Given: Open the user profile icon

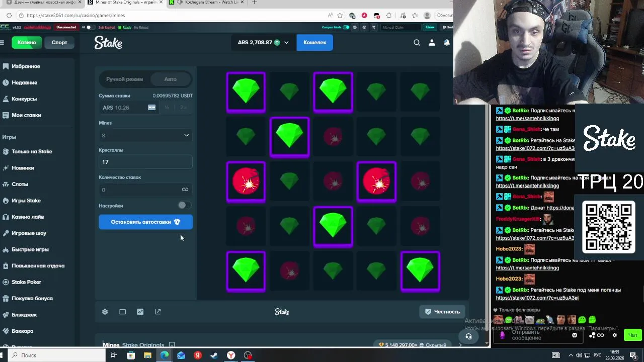Looking at the screenshot, I should [432, 43].
